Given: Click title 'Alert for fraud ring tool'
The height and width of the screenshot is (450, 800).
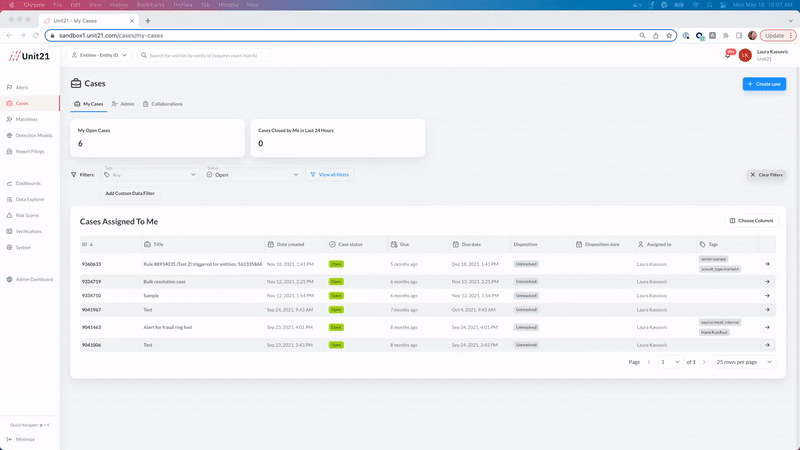Looking at the screenshot, I should (x=167, y=328).
